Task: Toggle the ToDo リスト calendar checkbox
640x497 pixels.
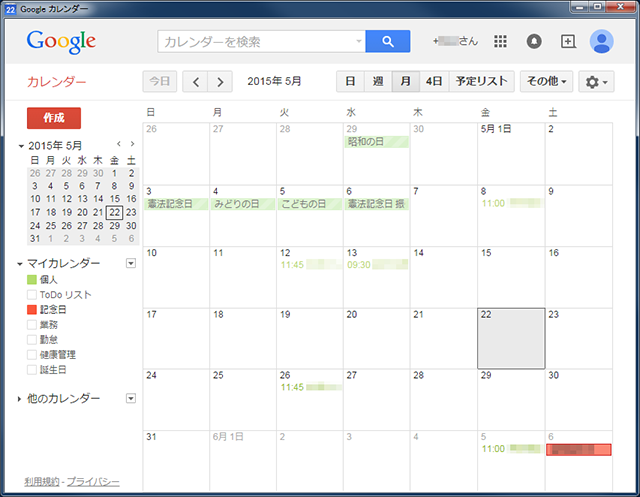Action: click(x=32, y=295)
